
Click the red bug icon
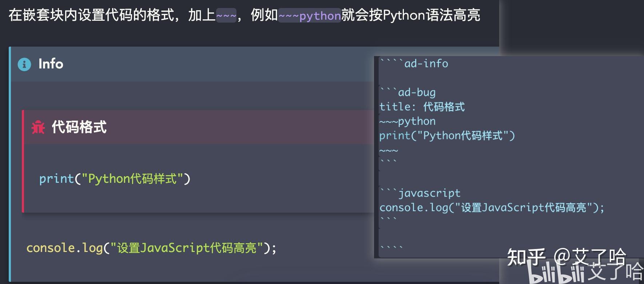coord(38,127)
